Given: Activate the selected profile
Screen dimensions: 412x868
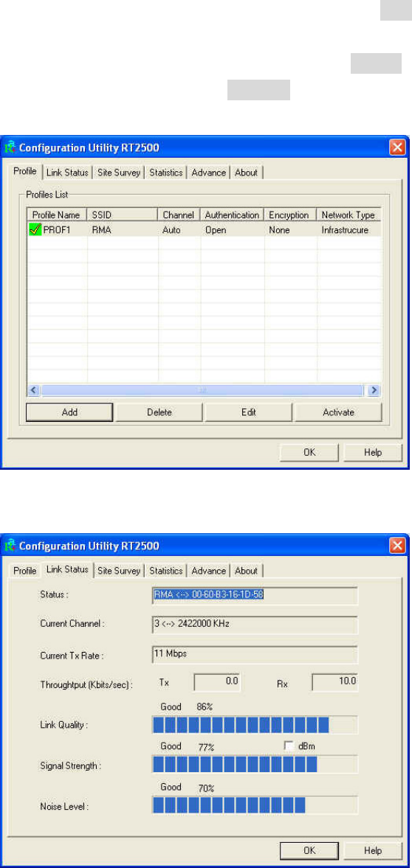Looking at the screenshot, I should coord(338,412).
